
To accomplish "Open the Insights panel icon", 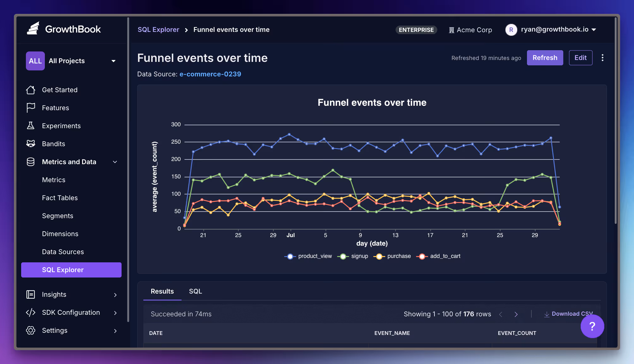I will point(31,295).
